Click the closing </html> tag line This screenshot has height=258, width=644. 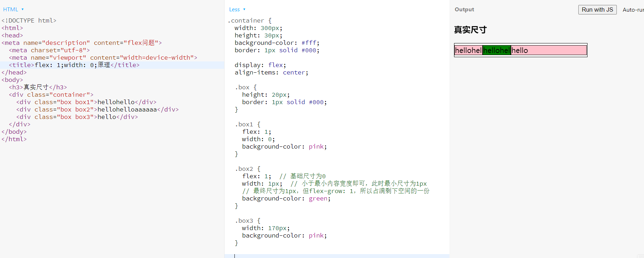(x=14, y=139)
